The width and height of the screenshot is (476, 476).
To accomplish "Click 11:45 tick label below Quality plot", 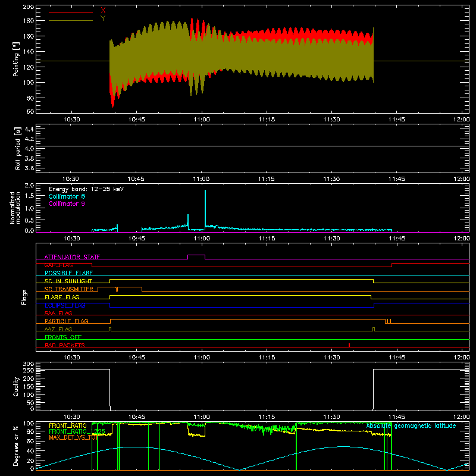I will [397, 417].
